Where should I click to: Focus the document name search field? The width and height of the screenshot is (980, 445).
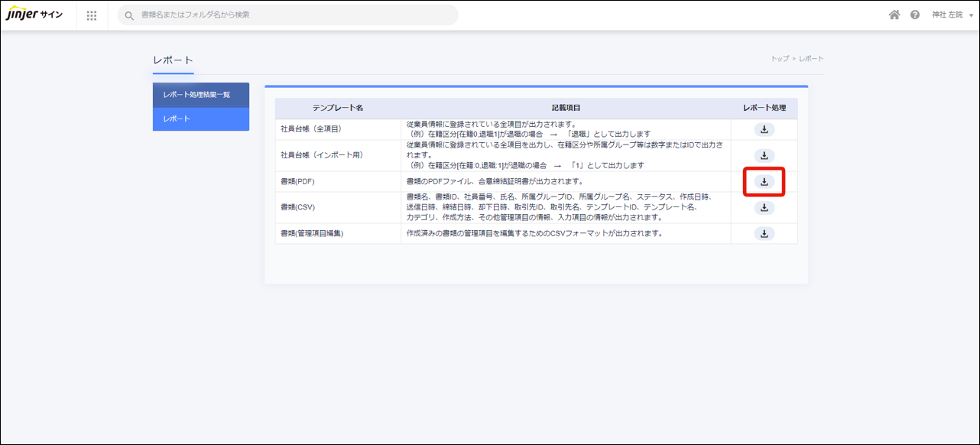tap(294, 15)
